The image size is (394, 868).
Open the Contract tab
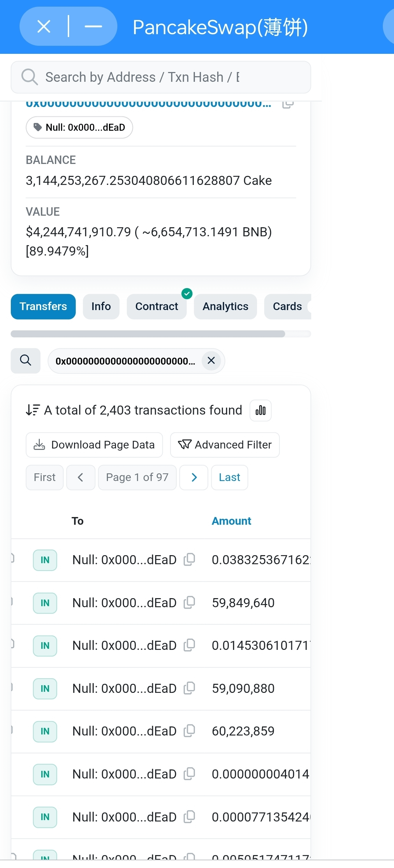click(156, 307)
